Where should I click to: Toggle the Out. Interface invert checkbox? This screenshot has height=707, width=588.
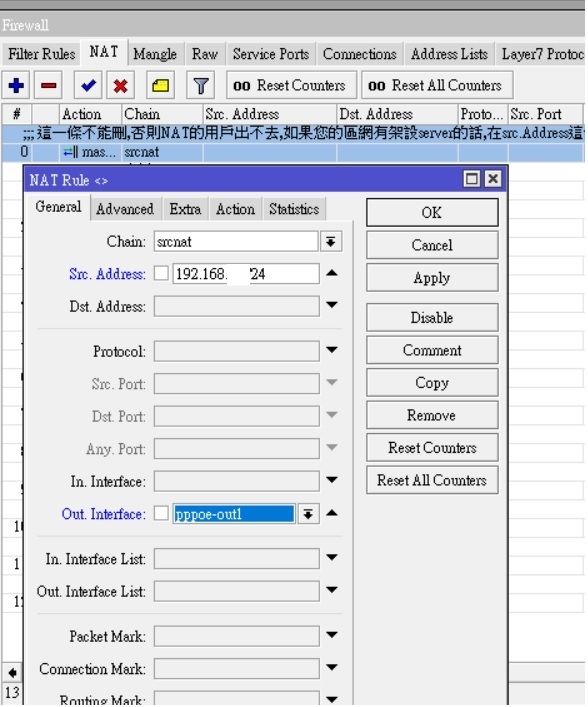click(x=161, y=513)
